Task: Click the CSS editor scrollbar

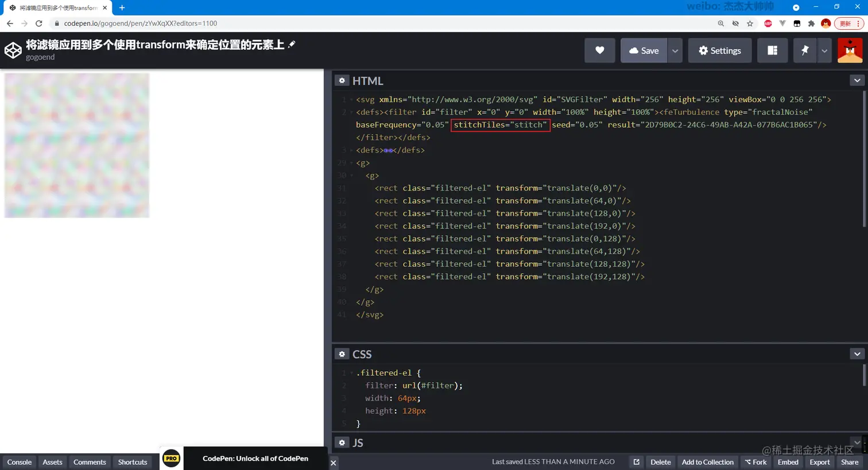Action: [x=864, y=375]
